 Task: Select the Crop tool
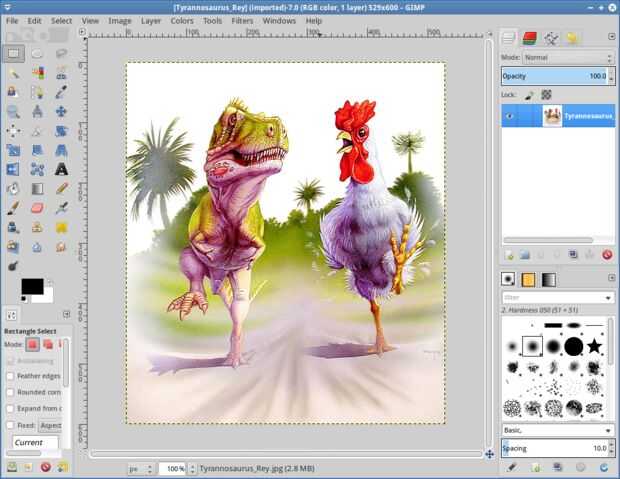point(37,131)
